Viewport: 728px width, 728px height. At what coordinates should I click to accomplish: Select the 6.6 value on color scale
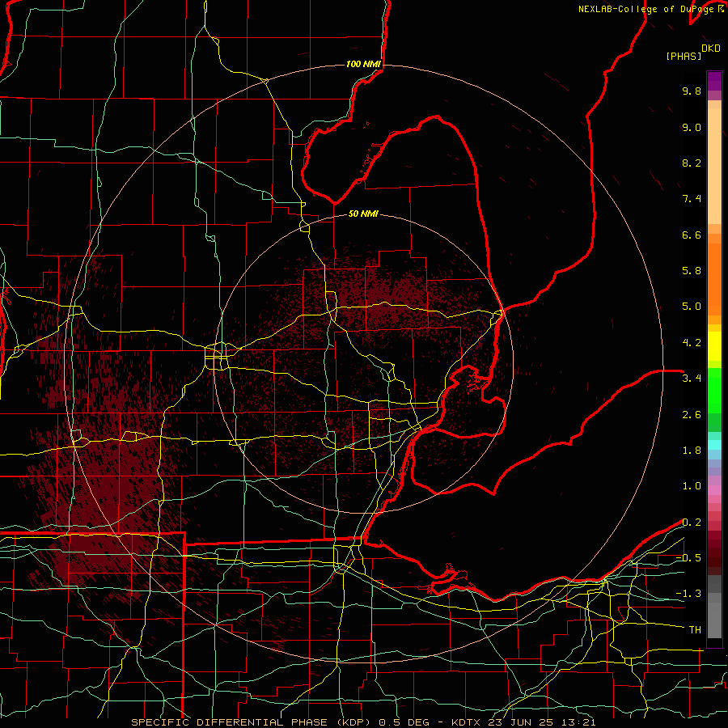coord(692,235)
